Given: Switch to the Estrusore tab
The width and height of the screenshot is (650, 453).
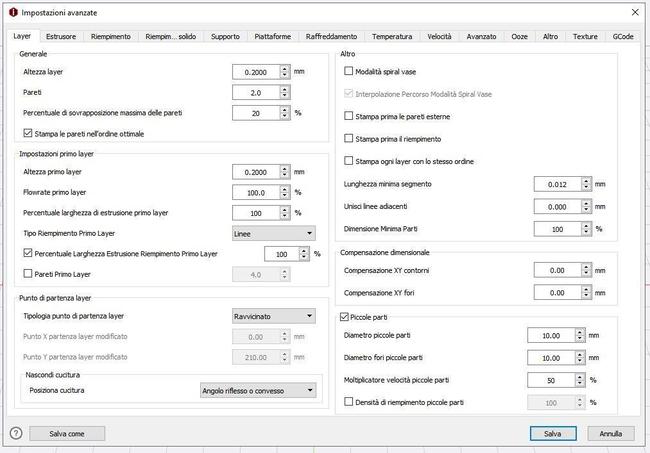Looking at the screenshot, I should click(x=61, y=36).
